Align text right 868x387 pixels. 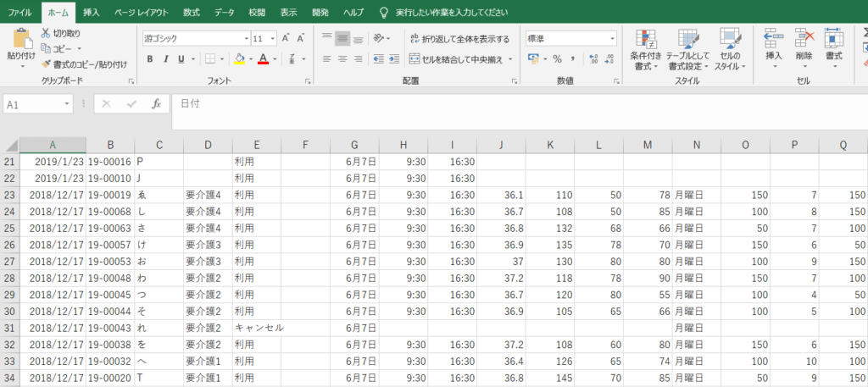coord(359,58)
